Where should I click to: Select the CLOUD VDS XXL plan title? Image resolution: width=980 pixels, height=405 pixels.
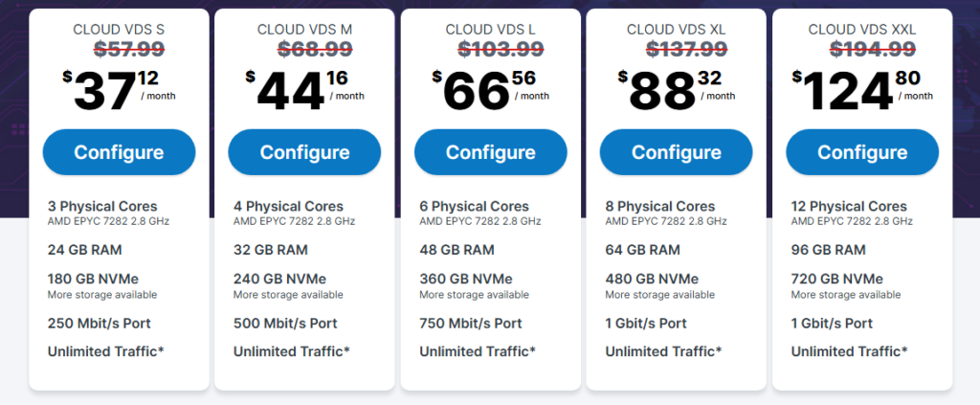pos(861,30)
